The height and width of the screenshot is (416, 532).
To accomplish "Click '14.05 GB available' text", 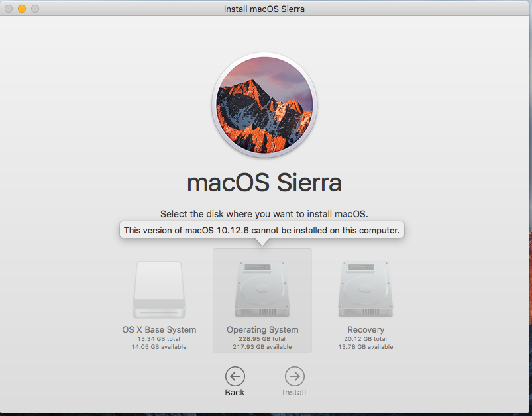I will tap(159, 347).
